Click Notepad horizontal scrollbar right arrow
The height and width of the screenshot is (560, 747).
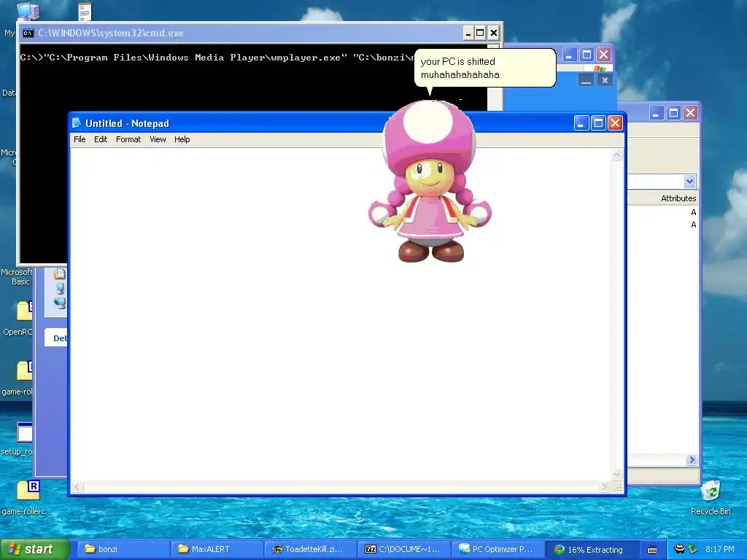605,487
